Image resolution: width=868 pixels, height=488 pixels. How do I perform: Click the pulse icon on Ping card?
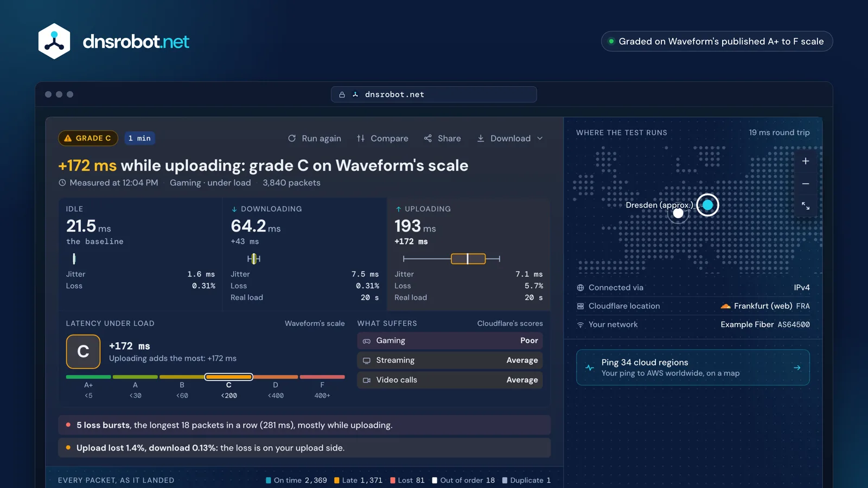click(x=590, y=368)
